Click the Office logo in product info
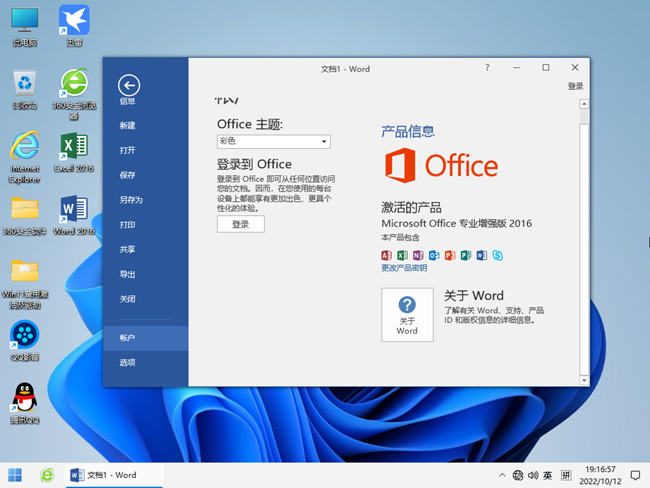Viewport: 650px width, 488px height. point(441,165)
